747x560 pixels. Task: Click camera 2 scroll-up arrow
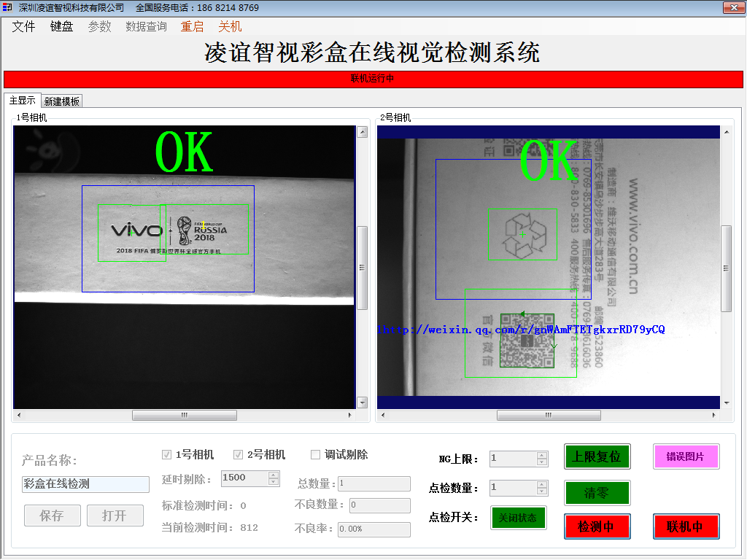pos(726,132)
